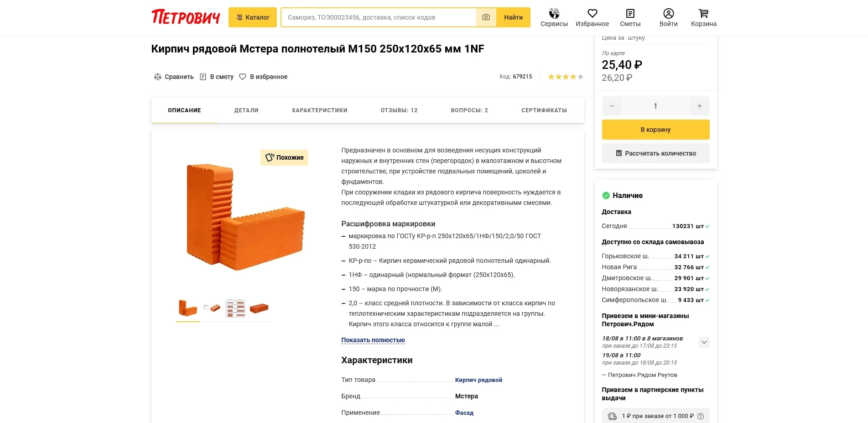The height and width of the screenshot is (423, 868).
Task: Open the Каталог menu button
Action: [x=252, y=17]
